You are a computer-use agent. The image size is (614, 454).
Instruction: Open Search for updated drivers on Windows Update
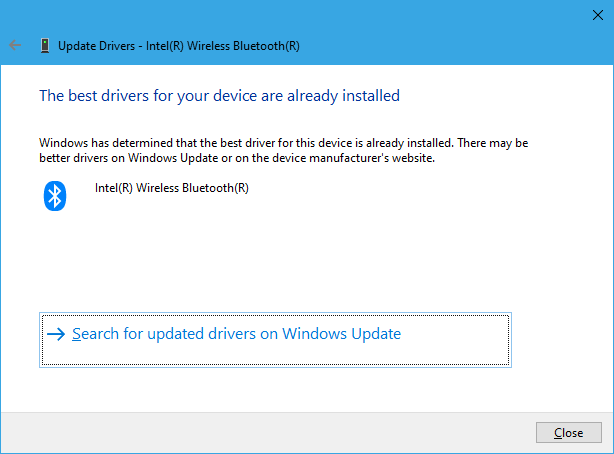(x=275, y=340)
